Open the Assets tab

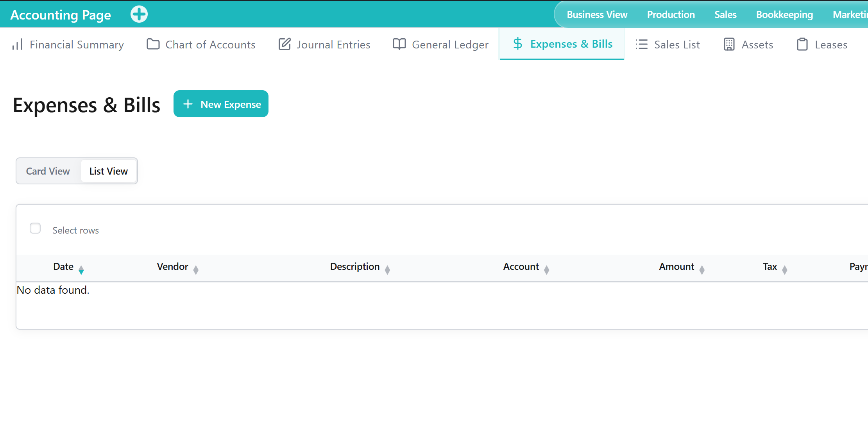point(748,45)
